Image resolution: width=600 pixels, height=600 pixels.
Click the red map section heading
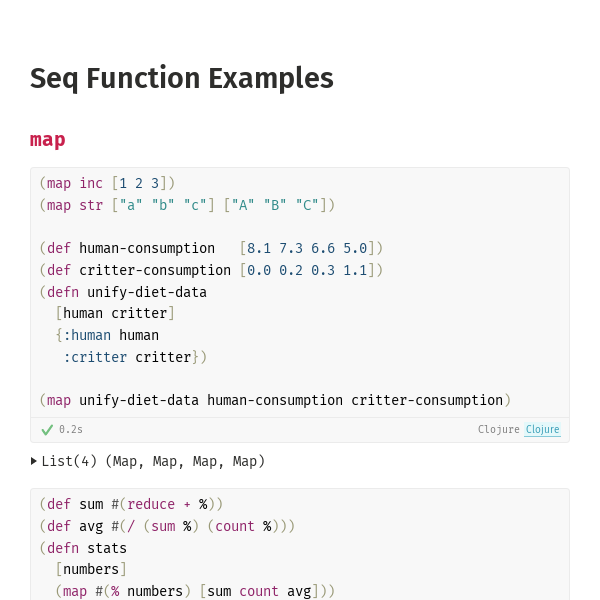pos(47,140)
